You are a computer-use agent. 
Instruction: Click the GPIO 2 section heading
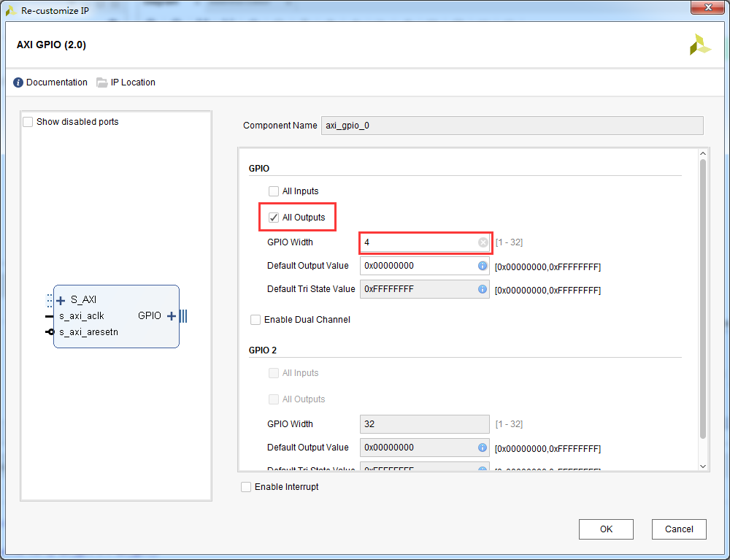[263, 350]
